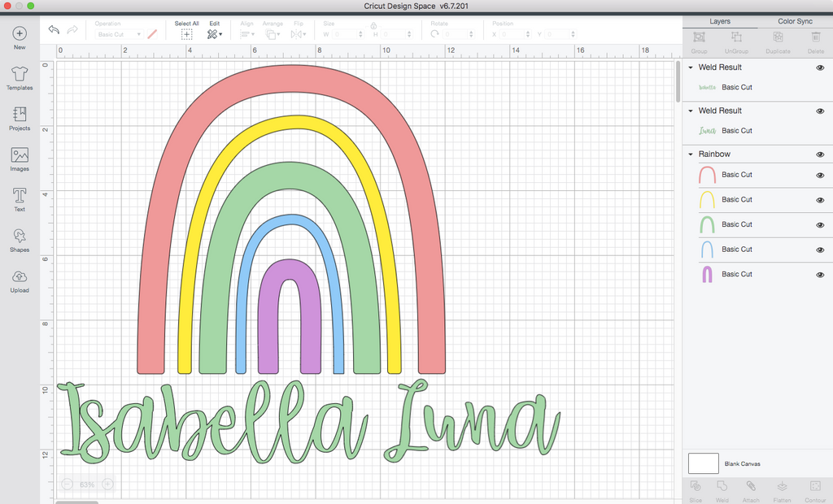833x504 pixels.
Task: Click the Blank Canvas color swatch
Action: pyautogui.click(x=704, y=463)
